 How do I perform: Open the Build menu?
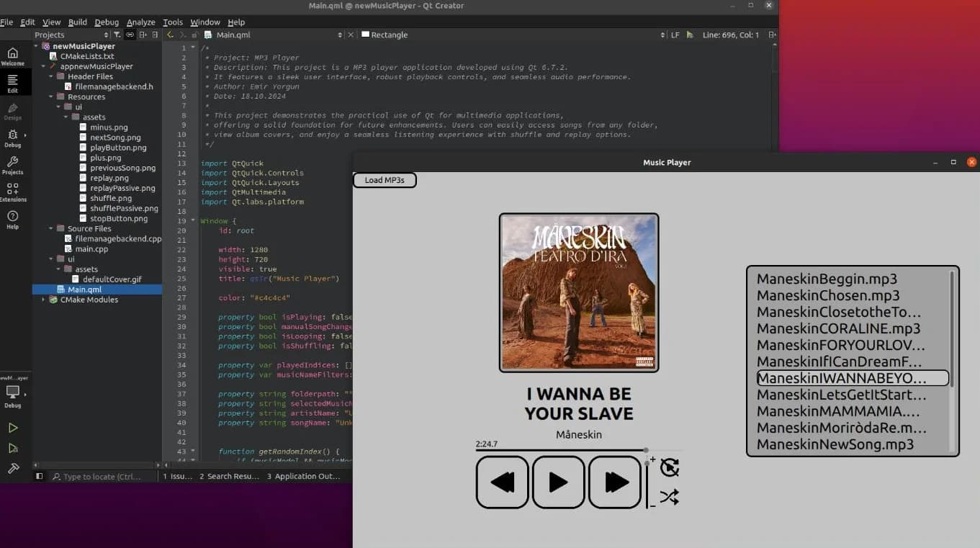point(78,22)
